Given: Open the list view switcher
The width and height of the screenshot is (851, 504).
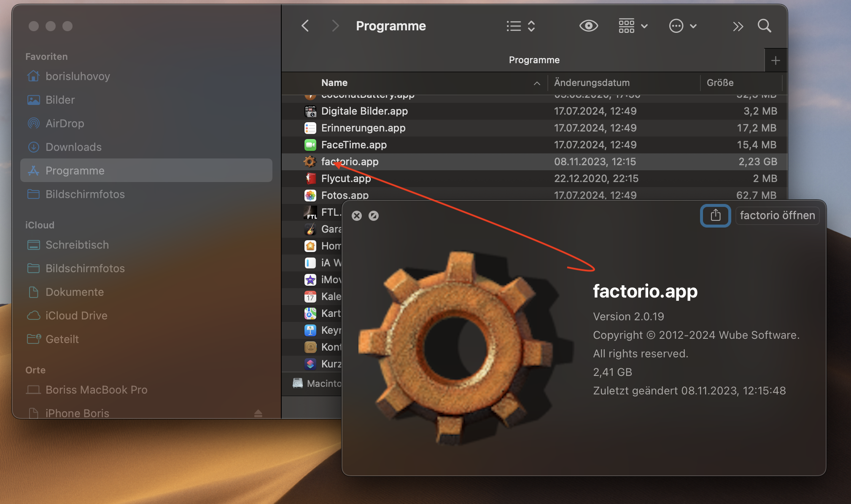Looking at the screenshot, I should coord(521,26).
